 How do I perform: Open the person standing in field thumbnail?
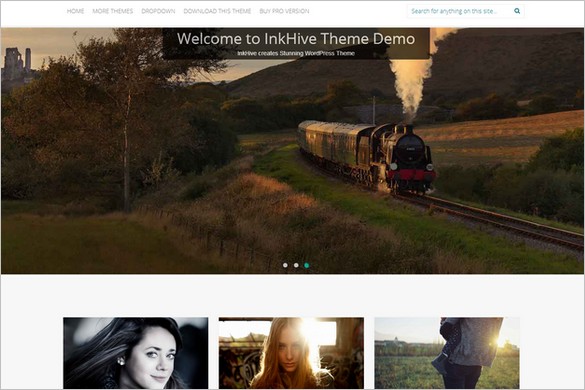click(x=447, y=353)
